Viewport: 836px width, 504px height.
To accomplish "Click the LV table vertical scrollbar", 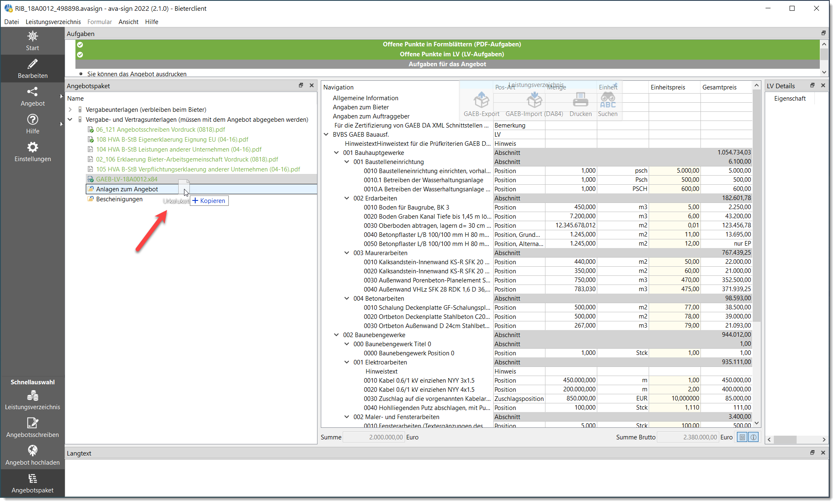I will coord(756,207).
